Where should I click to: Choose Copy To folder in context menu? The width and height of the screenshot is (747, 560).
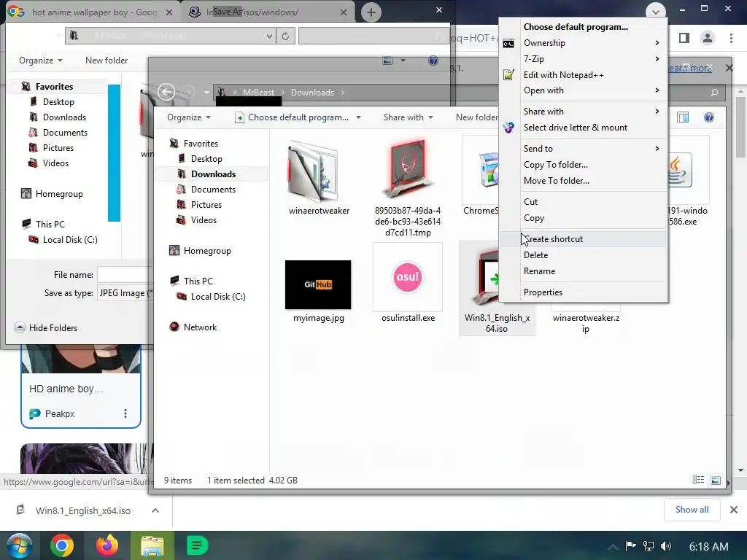pyautogui.click(x=583, y=165)
